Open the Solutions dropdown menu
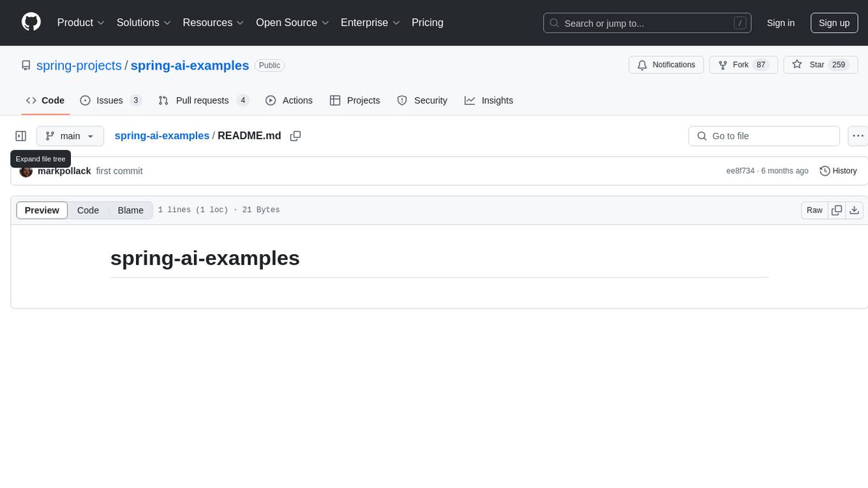Screen dimensions: 868x488 144,23
